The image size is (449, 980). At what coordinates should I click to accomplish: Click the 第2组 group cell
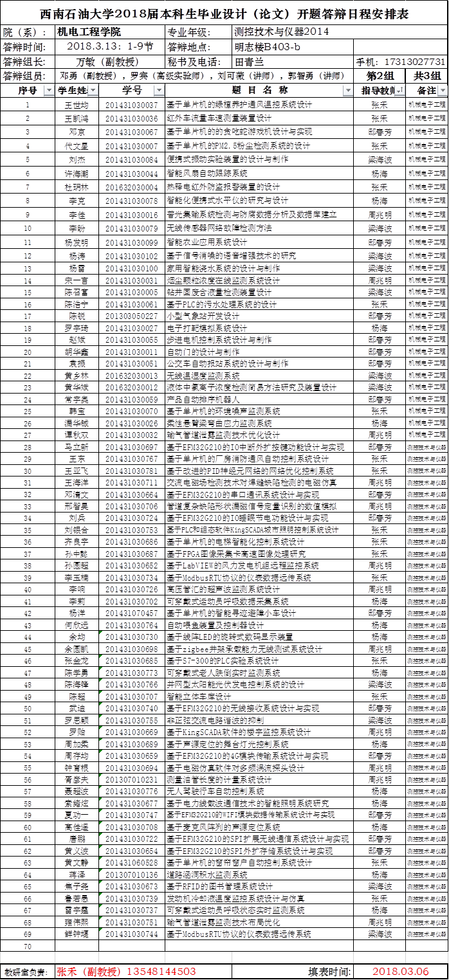pos(380,76)
